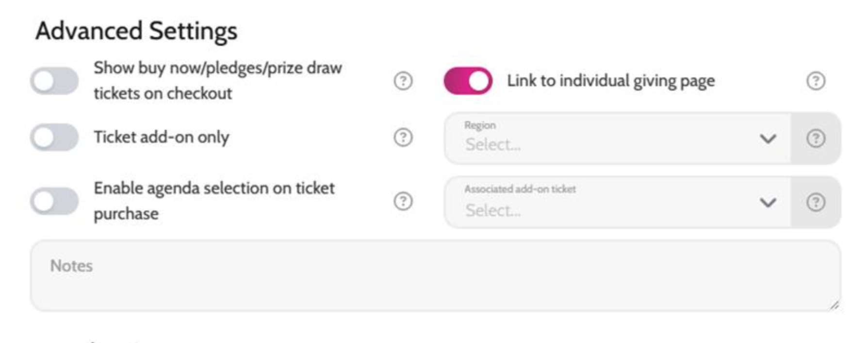Click help icon for Enable agenda selection
Screen dimensions: 868x343
point(403,201)
